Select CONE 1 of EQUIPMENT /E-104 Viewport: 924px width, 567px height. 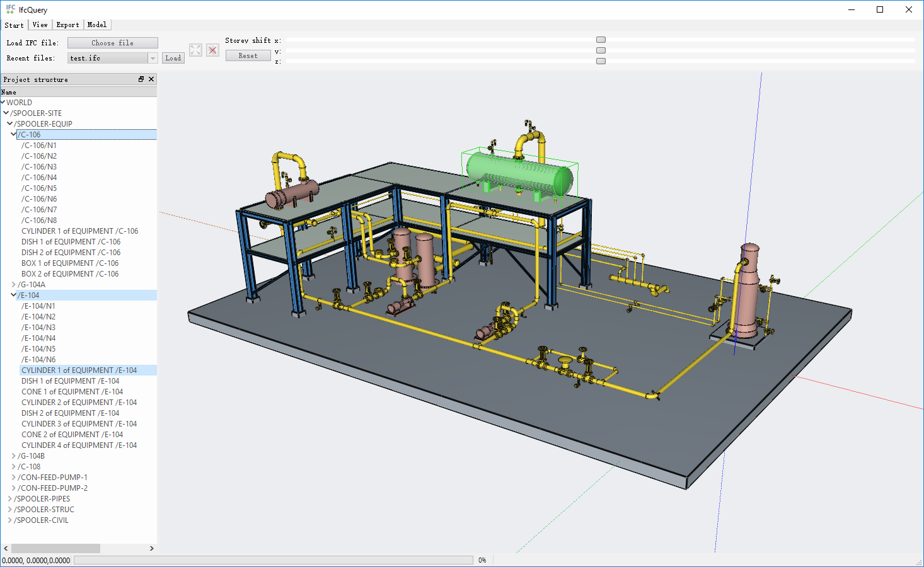pyautogui.click(x=72, y=392)
